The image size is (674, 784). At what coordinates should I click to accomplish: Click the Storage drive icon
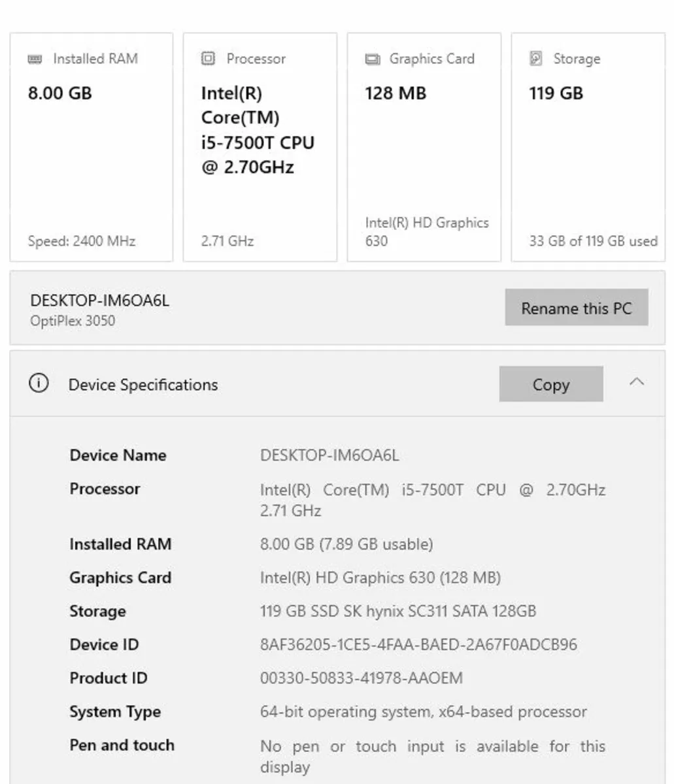[536, 59]
